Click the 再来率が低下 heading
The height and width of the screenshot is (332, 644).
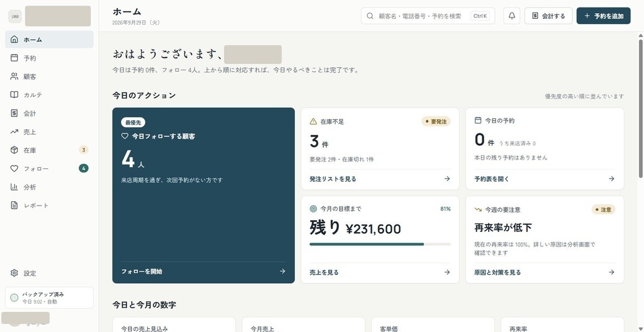pyautogui.click(x=503, y=228)
